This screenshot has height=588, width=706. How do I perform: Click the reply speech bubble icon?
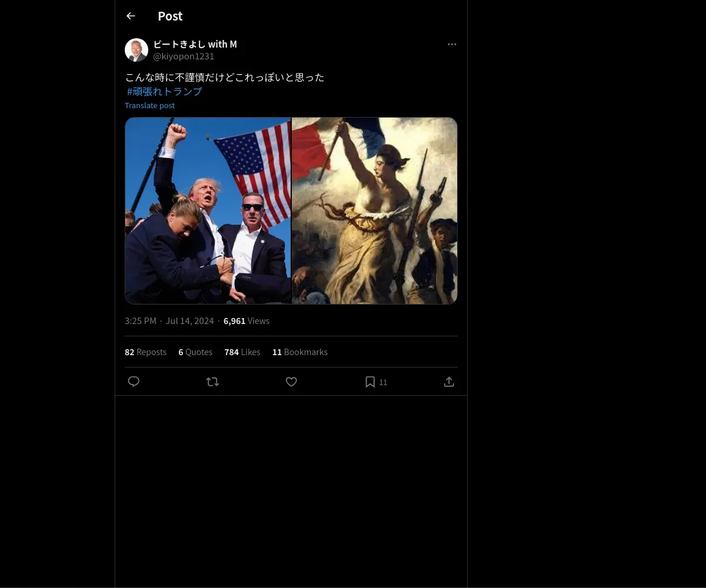[x=134, y=382]
